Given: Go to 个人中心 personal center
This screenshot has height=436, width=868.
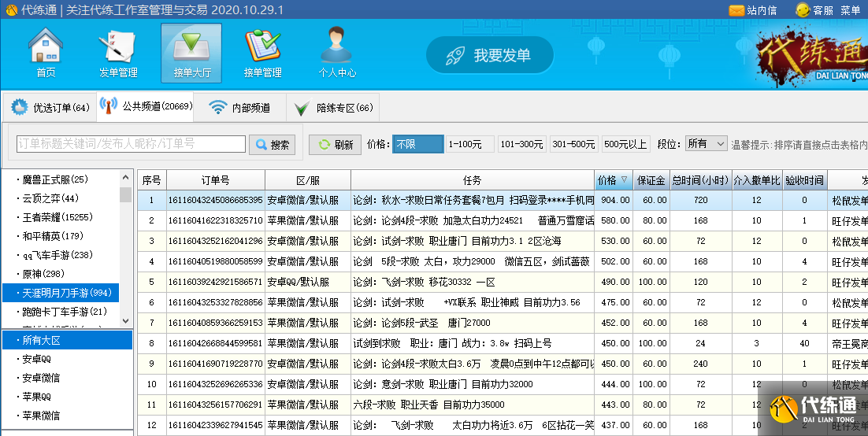Looking at the screenshot, I should [x=336, y=52].
